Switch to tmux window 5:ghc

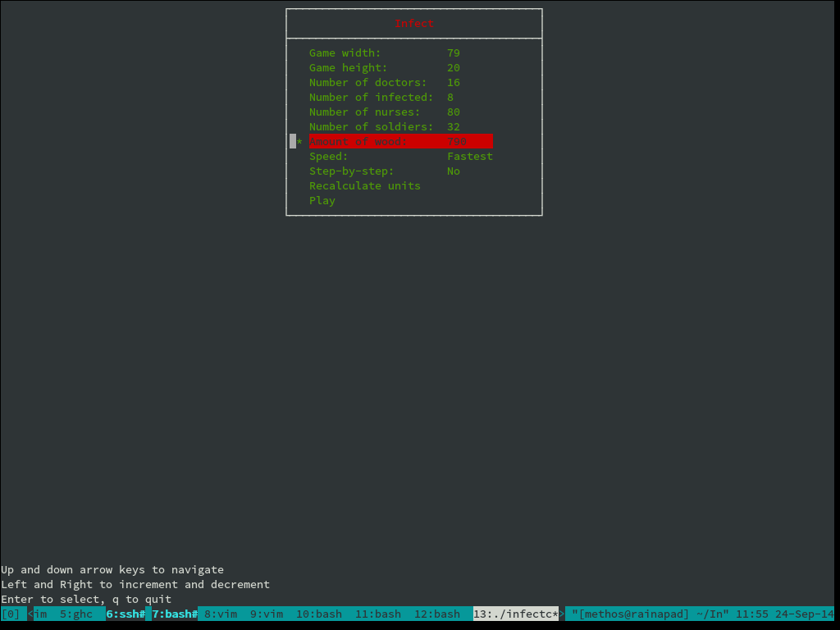pyautogui.click(x=76, y=614)
